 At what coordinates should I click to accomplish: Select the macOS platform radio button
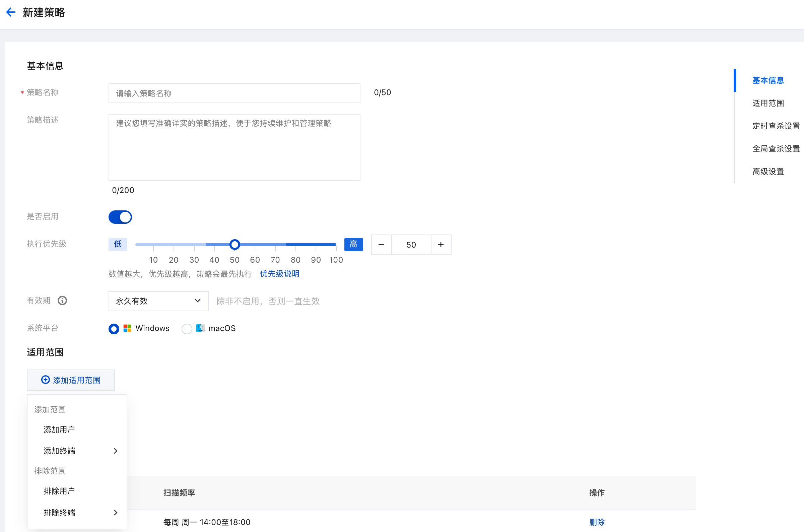tap(187, 329)
